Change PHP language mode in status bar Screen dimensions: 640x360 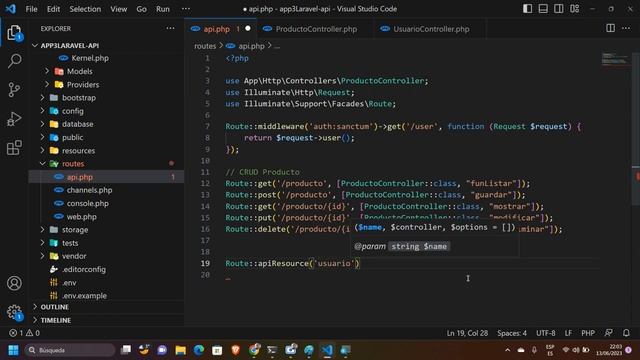pyautogui.click(x=588, y=333)
